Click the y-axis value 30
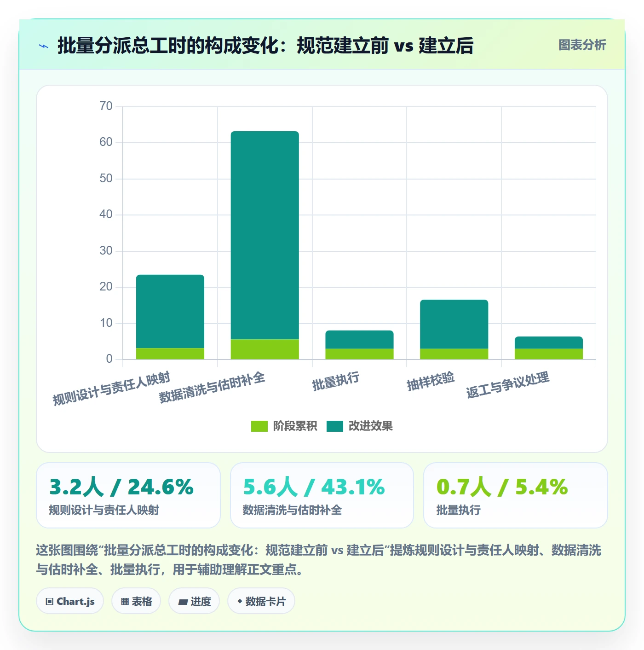The image size is (644, 650). click(106, 251)
